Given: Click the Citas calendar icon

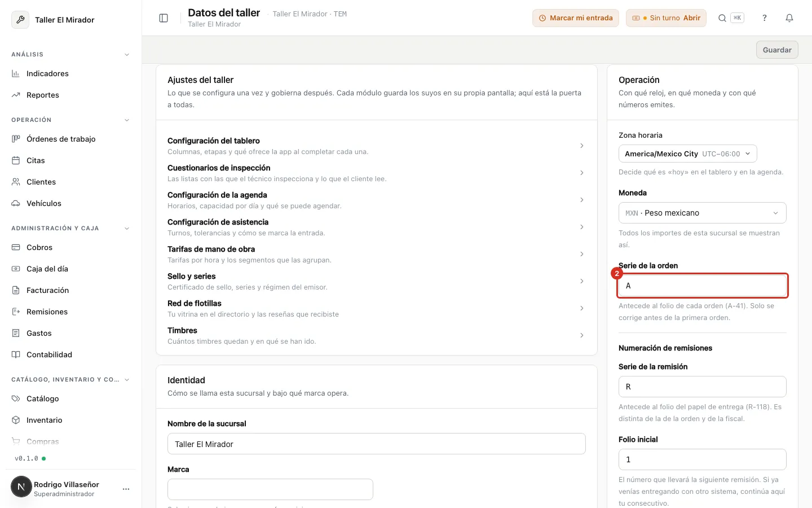Looking at the screenshot, I should click(16, 160).
